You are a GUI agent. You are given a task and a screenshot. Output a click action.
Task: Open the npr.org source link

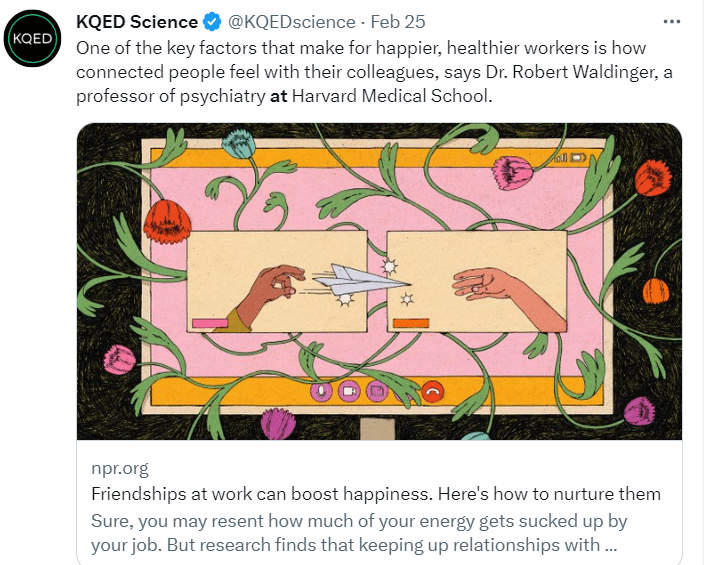[120, 468]
